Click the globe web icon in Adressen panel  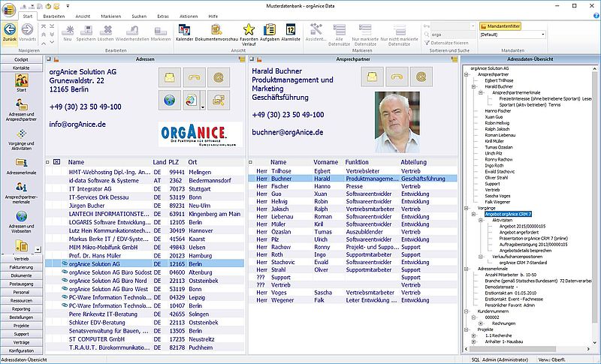[170, 101]
